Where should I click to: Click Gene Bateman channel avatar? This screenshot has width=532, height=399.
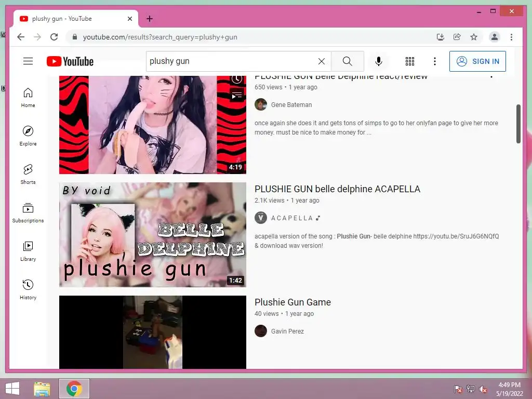[261, 104]
